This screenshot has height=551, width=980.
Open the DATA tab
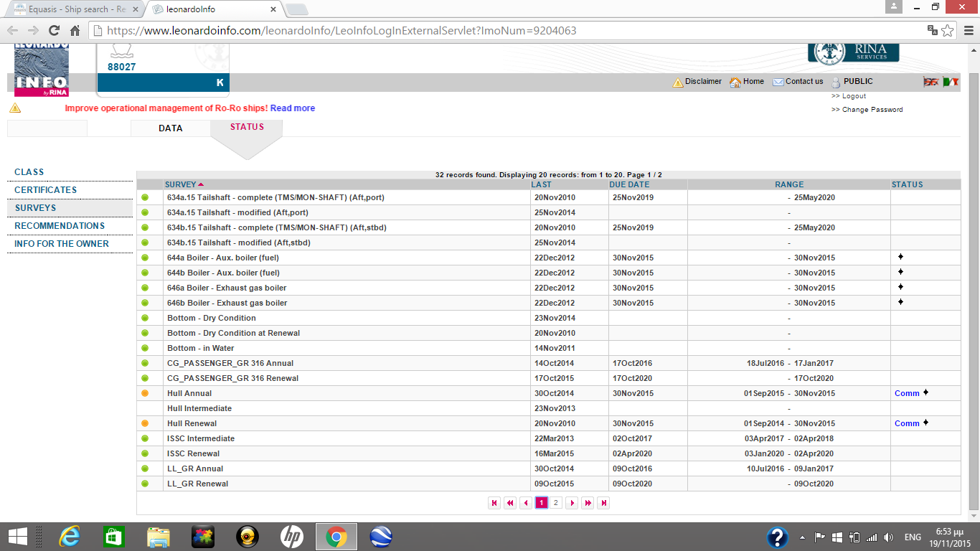click(171, 128)
